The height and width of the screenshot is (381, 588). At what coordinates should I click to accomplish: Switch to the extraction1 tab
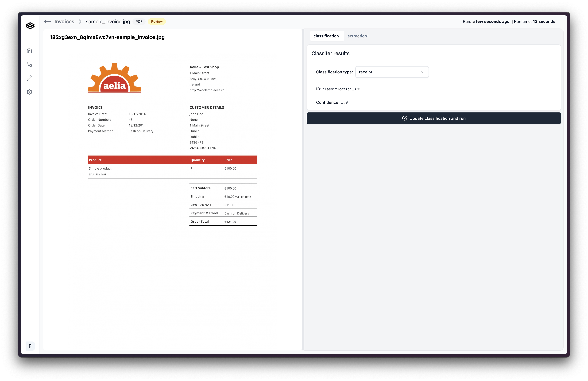coord(358,36)
